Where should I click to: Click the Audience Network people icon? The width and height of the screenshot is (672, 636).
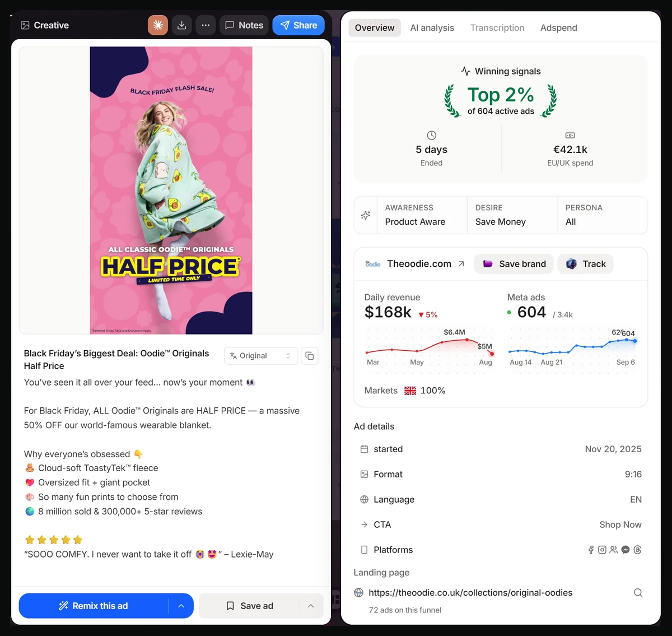pyautogui.click(x=614, y=550)
